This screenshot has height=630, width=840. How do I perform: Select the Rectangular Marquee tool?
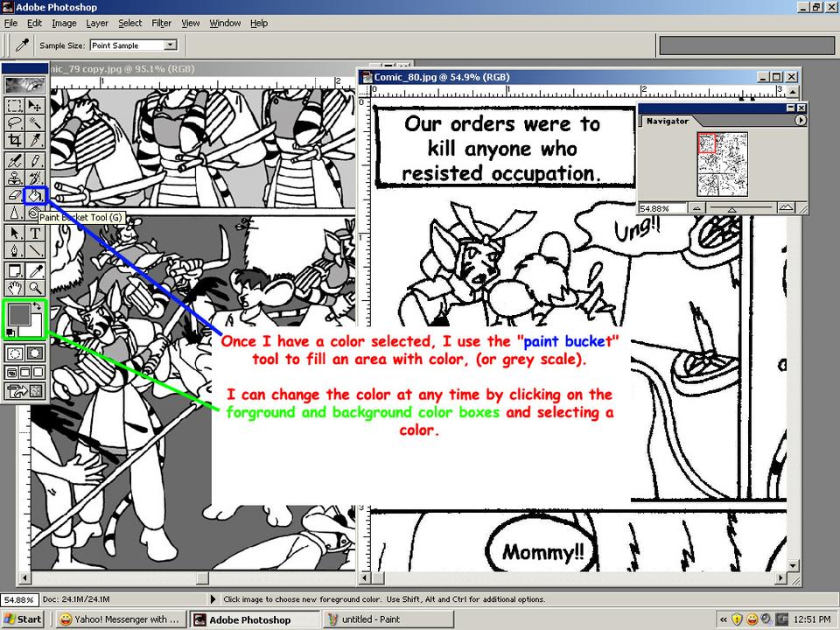[15, 106]
